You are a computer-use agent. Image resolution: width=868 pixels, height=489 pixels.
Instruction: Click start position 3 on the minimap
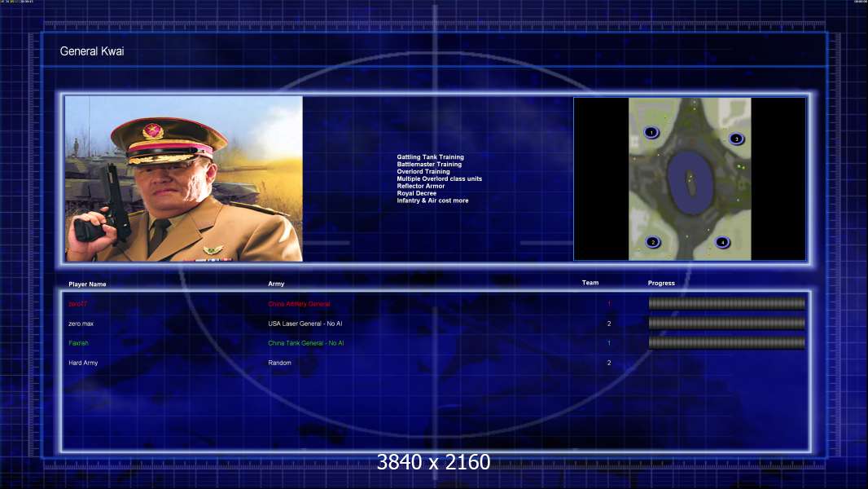[736, 139]
